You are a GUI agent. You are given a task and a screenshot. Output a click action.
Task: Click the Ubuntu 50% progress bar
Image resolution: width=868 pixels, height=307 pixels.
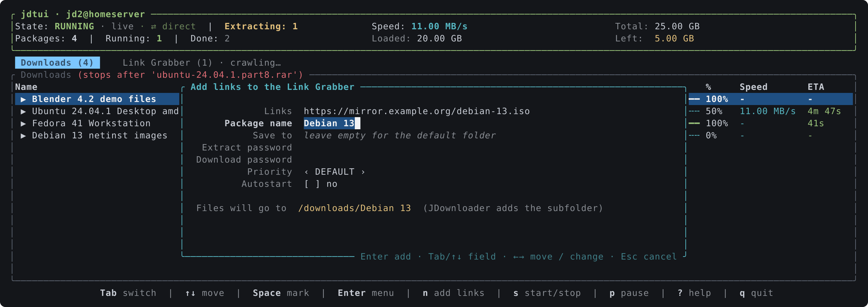694,111
